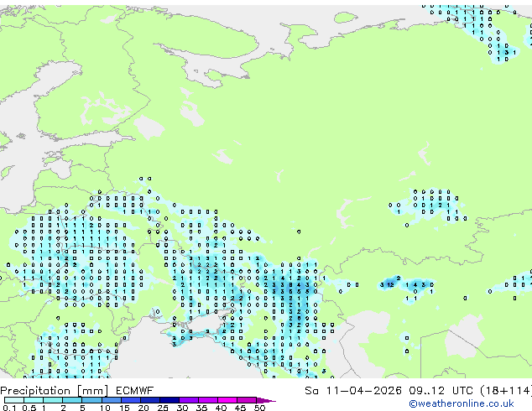Viewport: 532px width, 411px height.
Task: Click the '40' legend scale label
Action: (221, 408)
